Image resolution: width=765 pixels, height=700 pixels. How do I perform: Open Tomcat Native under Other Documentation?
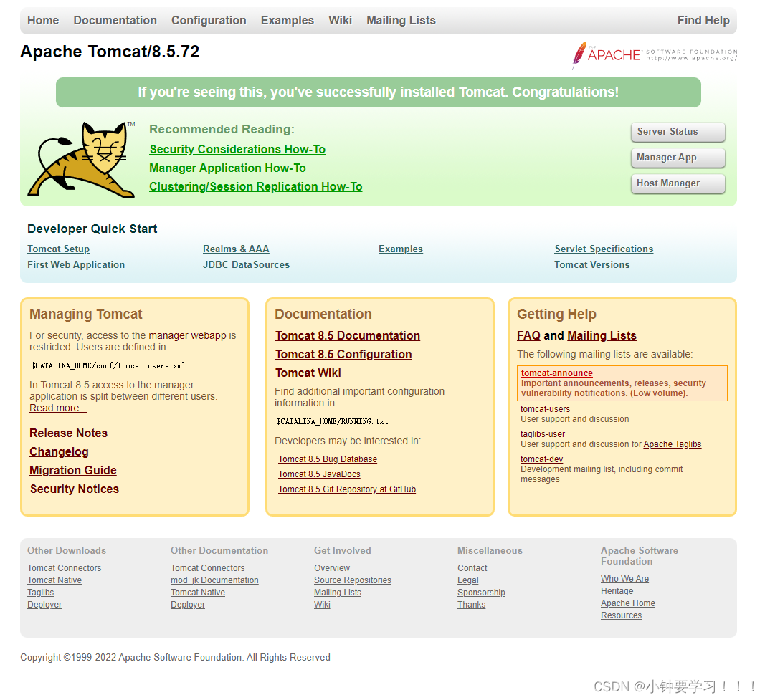(x=198, y=593)
